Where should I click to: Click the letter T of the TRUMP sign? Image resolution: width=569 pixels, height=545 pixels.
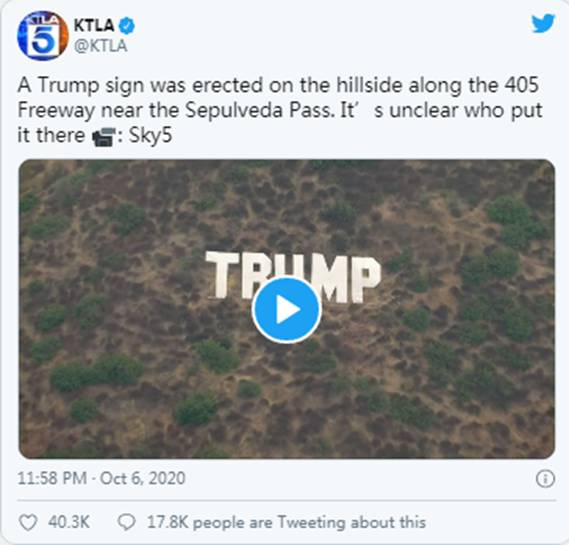222,275
